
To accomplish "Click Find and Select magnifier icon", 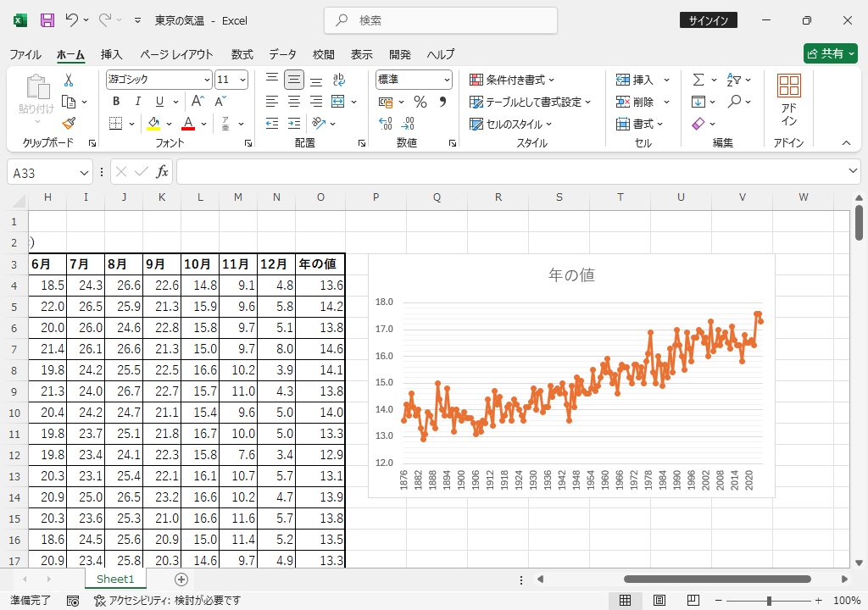I will pyautogui.click(x=735, y=102).
